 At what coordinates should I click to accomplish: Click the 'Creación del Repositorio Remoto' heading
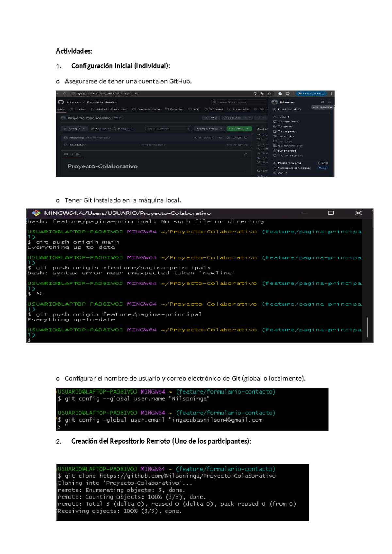161,441
